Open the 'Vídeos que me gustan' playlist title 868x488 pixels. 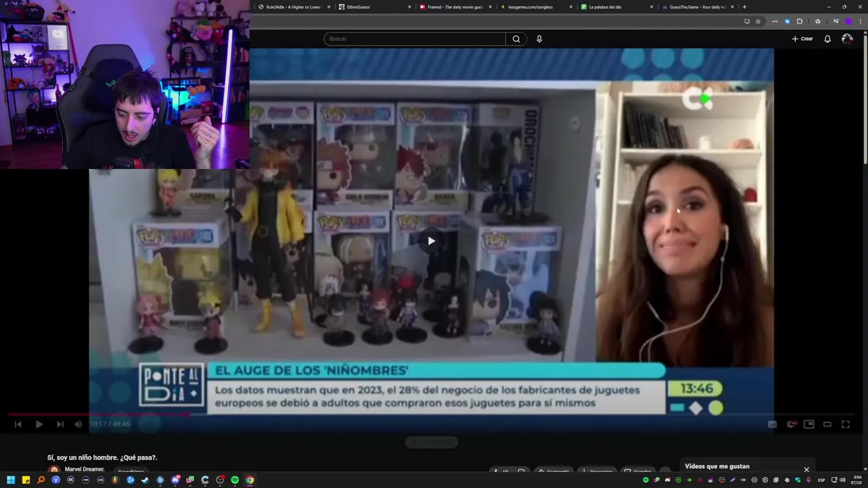pos(717,466)
